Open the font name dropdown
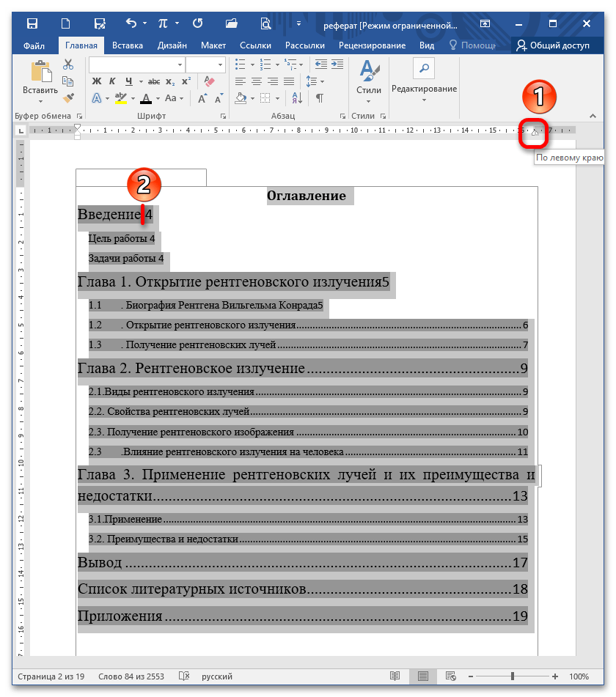616x697 pixels. [180, 64]
